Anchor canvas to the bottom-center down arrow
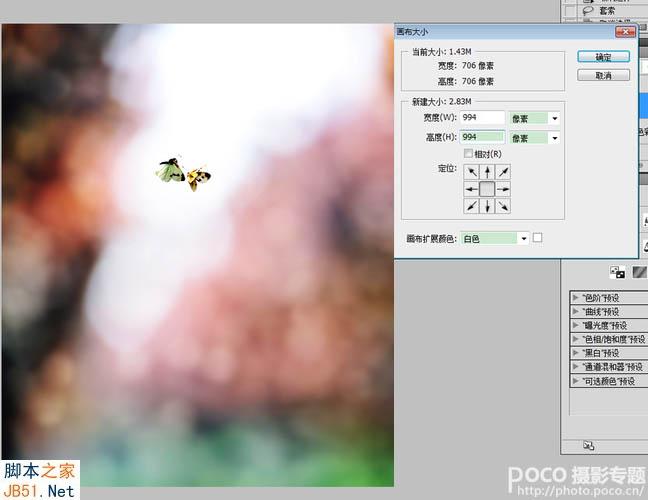Viewport: 648px width, 500px height. 487,206
